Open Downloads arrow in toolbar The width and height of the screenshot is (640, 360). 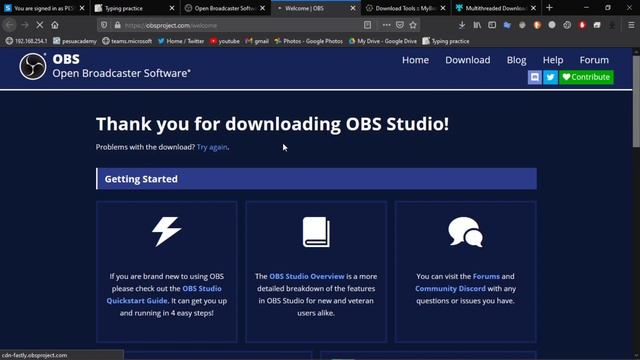(462, 25)
